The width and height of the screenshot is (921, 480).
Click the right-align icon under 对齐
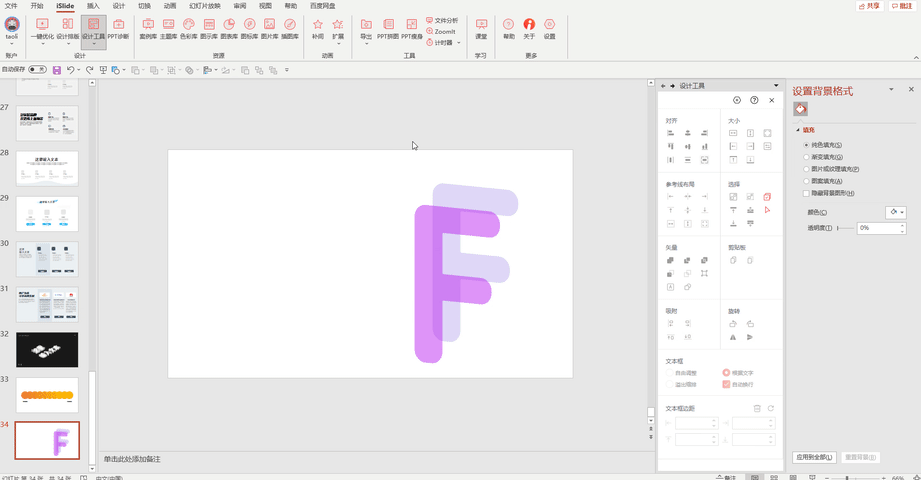point(704,133)
